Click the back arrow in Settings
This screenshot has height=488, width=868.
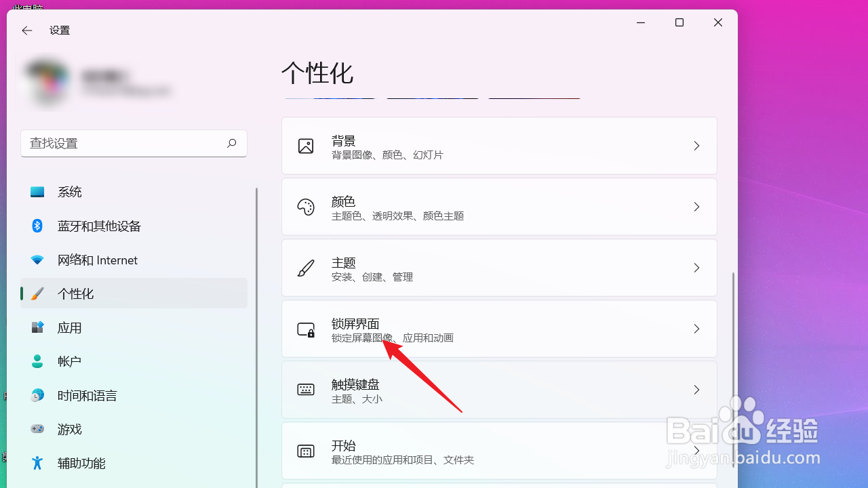26,30
